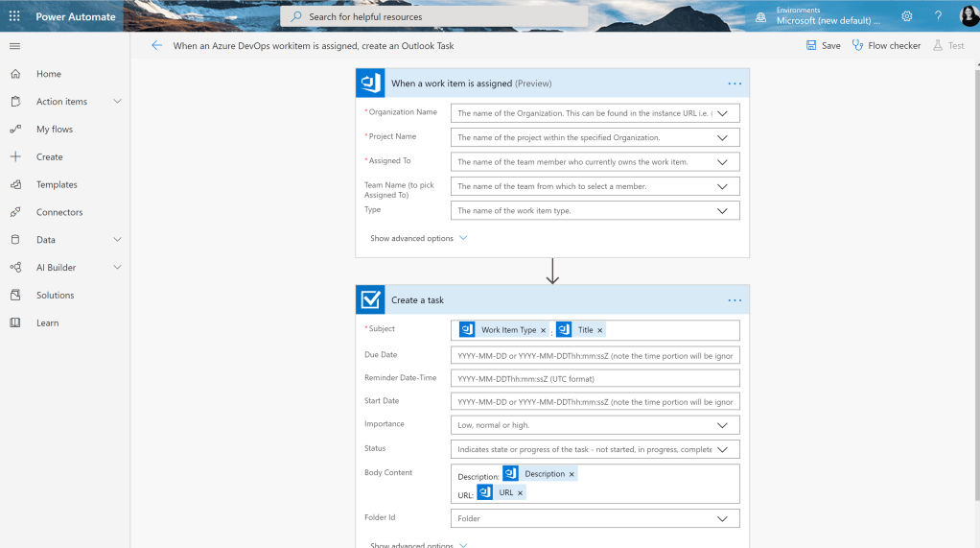The height and width of the screenshot is (548, 980).
Task: Run the Flow checker
Action: click(x=886, y=45)
